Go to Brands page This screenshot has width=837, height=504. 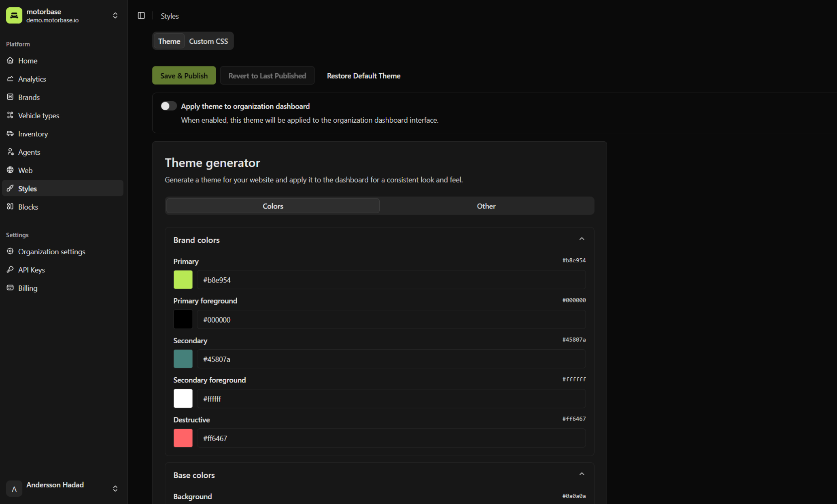[63, 97]
